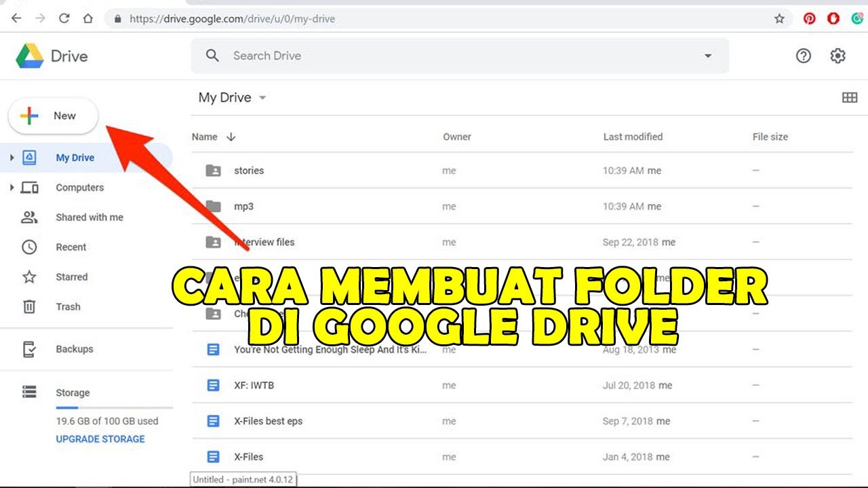Click the Starred star icon
This screenshot has width=868, height=488.
[29, 277]
